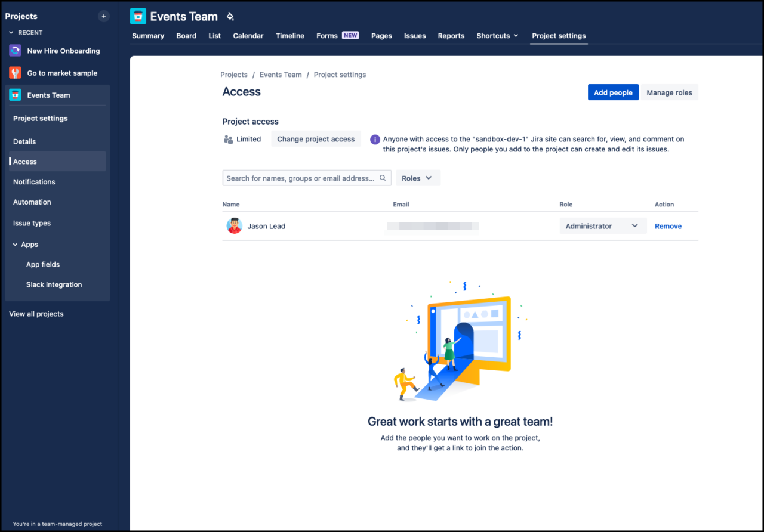Open the Roles filter dropdown

point(418,178)
